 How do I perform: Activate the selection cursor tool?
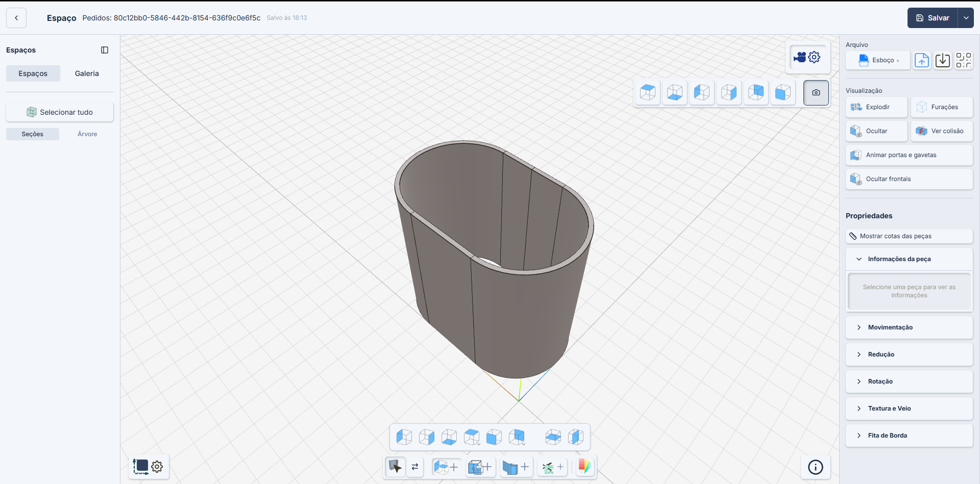[x=395, y=467]
